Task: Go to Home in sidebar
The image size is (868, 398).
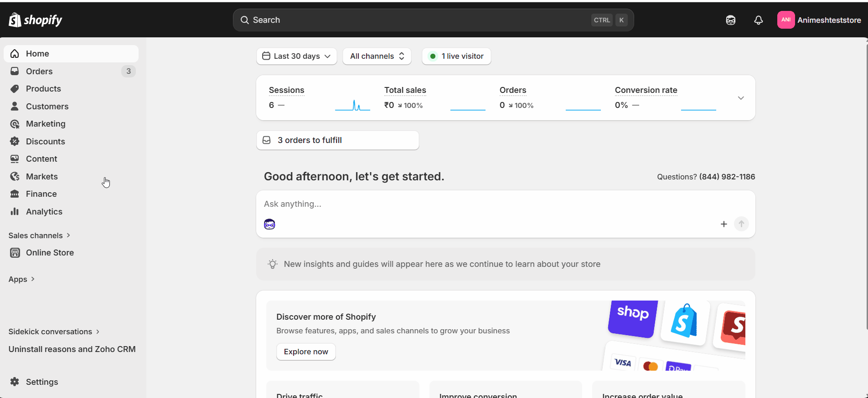Action: pyautogui.click(x=71, y=54)
